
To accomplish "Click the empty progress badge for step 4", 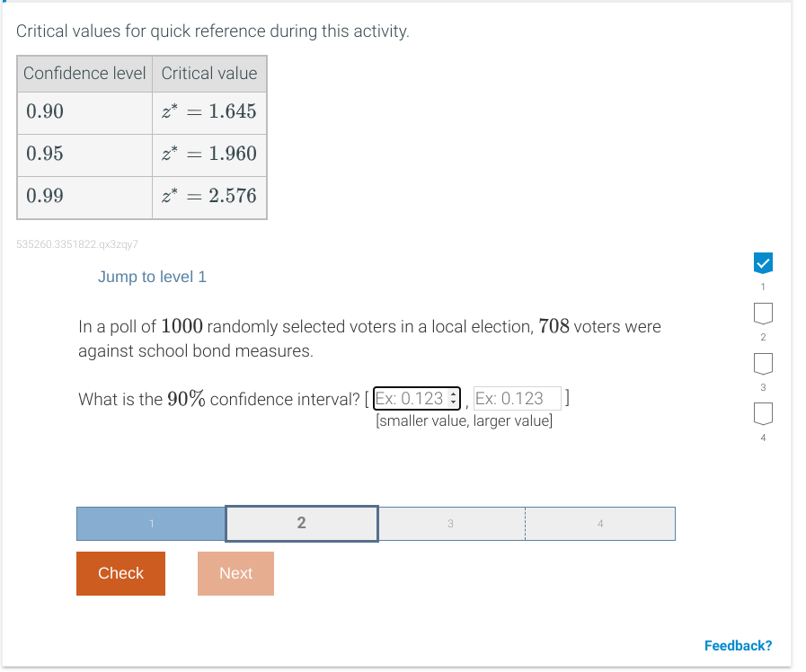I will [763, 413].
